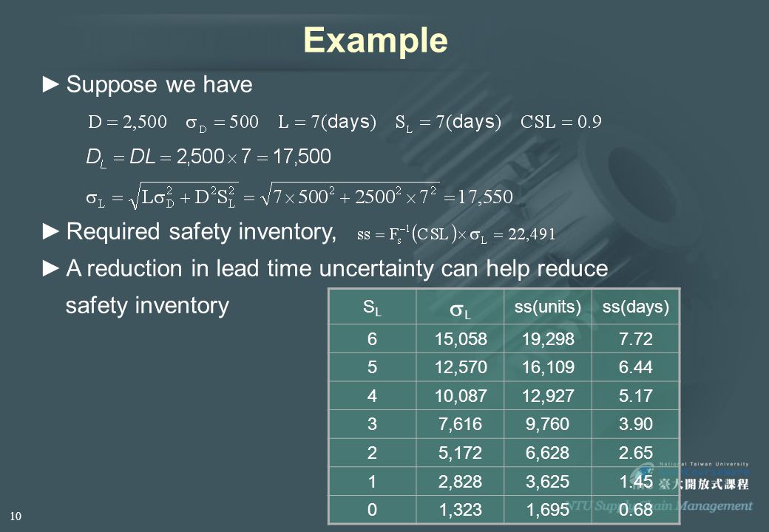This screenshot has width=769, height=532.
Task: Select table cell with value 2,828
Action: click(x=460, y=482)
